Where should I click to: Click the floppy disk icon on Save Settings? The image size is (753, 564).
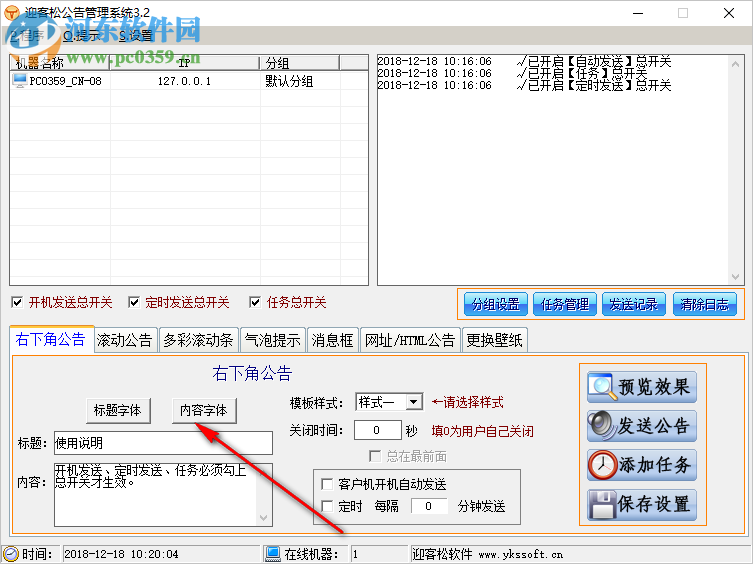pyautogui.click(x=602, y=504)
